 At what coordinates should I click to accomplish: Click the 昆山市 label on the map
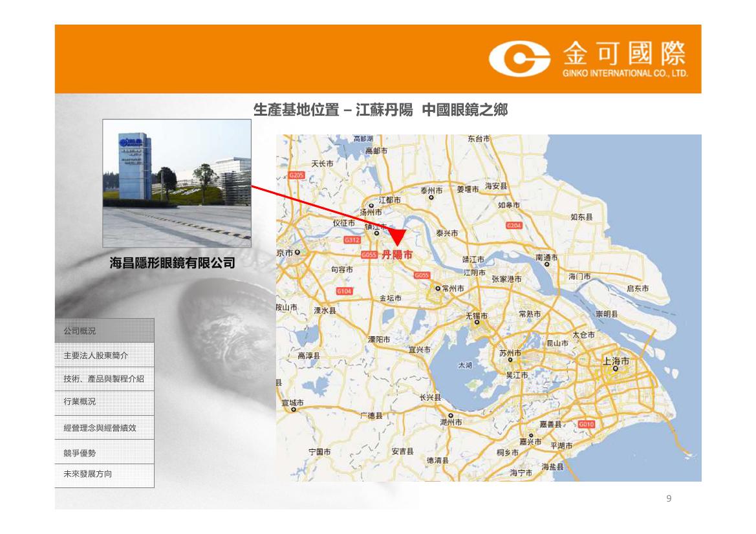557,343
